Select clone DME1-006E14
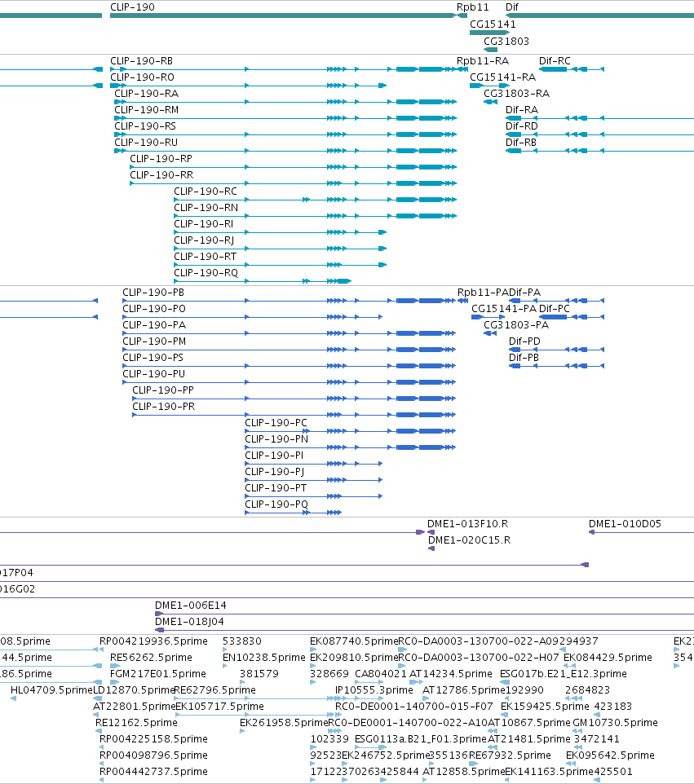The image size is (694, 784). tap(190, 606)
